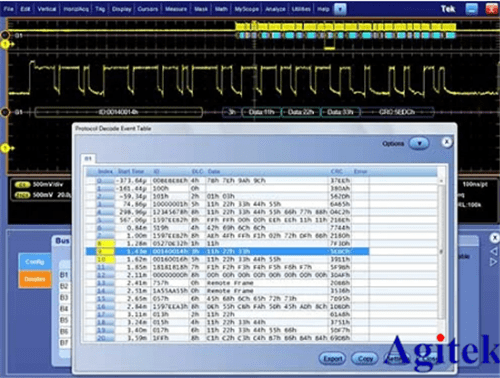Click the Index column header
This screenshot has width=500, height=378.
(105, 172)
